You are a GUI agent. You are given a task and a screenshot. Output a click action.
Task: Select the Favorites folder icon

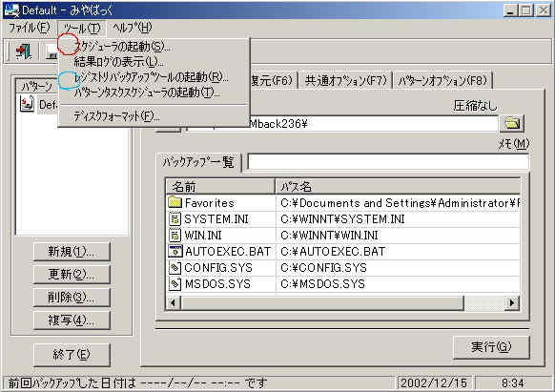click(175, 202)
